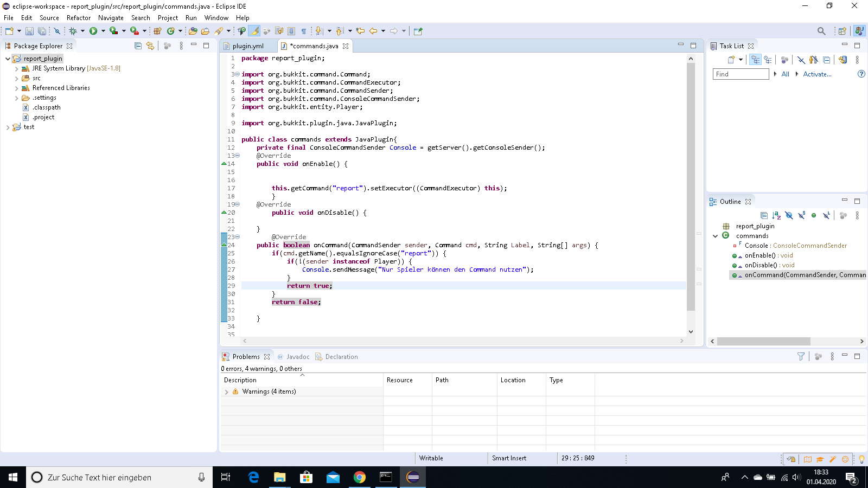
Task: Click Open Perspective icon at top right
Action: (x=842, y=31)
